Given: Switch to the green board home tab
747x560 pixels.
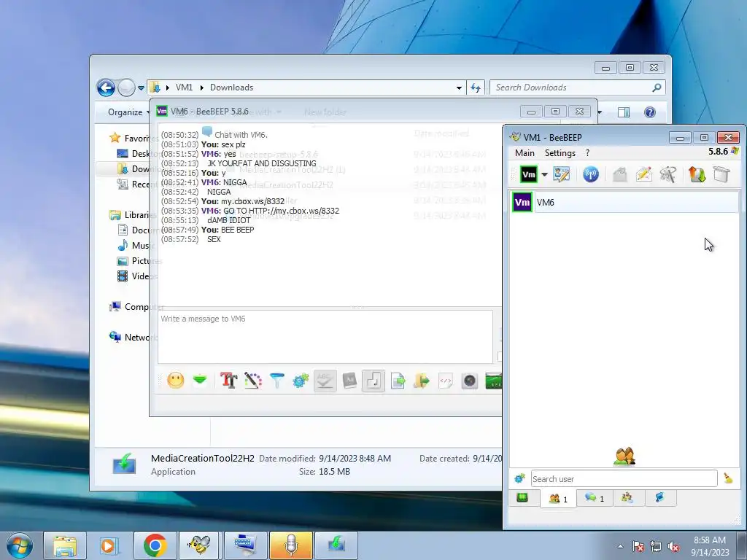Looking at the screenshot, I should tap(522, 498).
